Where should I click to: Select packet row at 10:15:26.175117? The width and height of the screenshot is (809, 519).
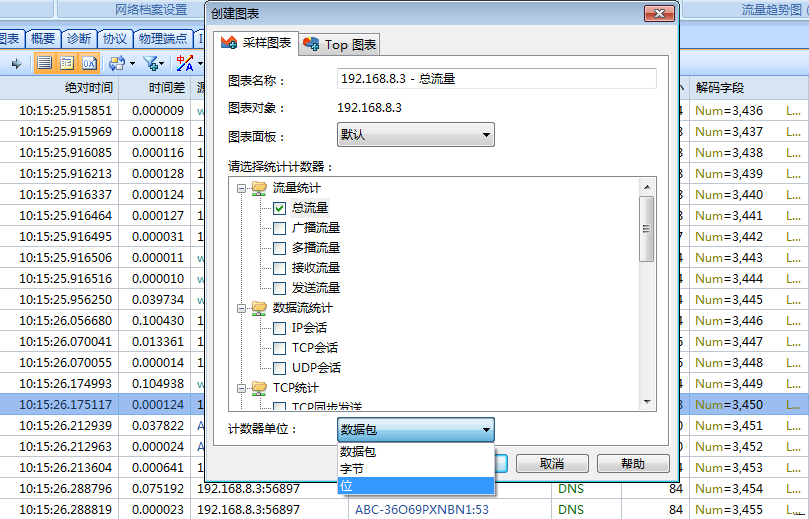[x=102, y=404]
